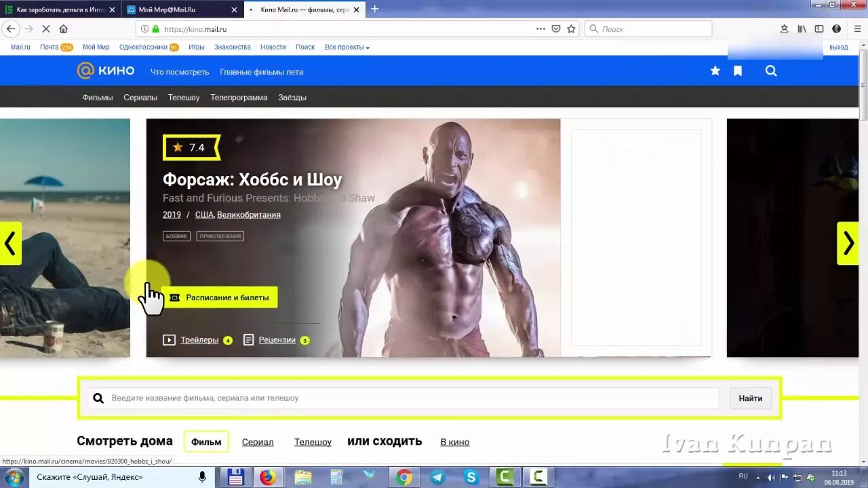Bookmark this page with the star icon
The image size is (868, 488).
(571, 29)
